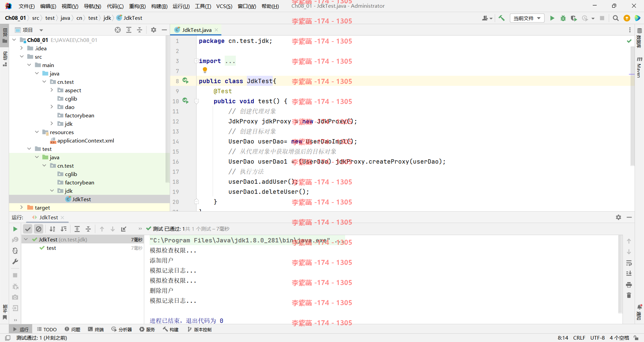Collapse JdkTest node in test results
This screenshot has height=342, width=644.
26,239
